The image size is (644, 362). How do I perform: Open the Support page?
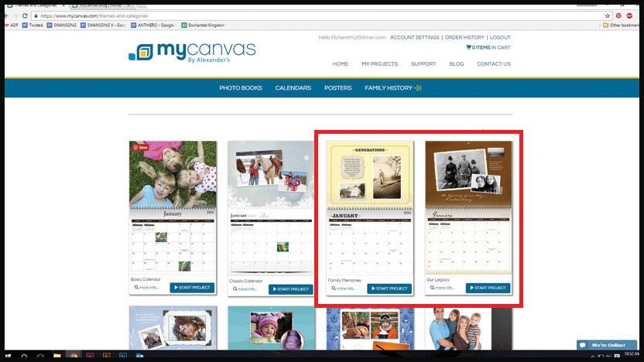(423, 64)
